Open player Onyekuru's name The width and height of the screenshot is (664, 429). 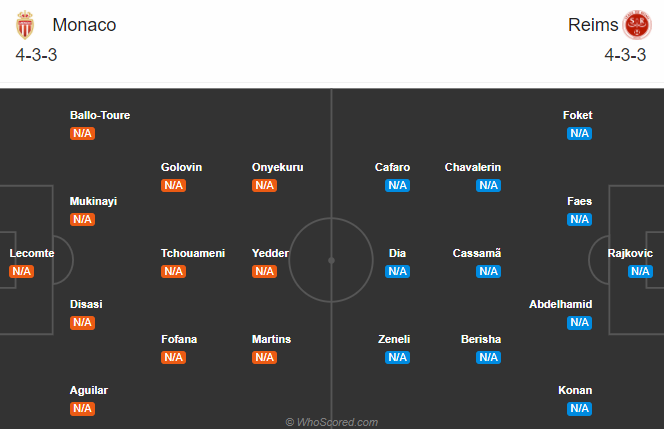(278, 167)
